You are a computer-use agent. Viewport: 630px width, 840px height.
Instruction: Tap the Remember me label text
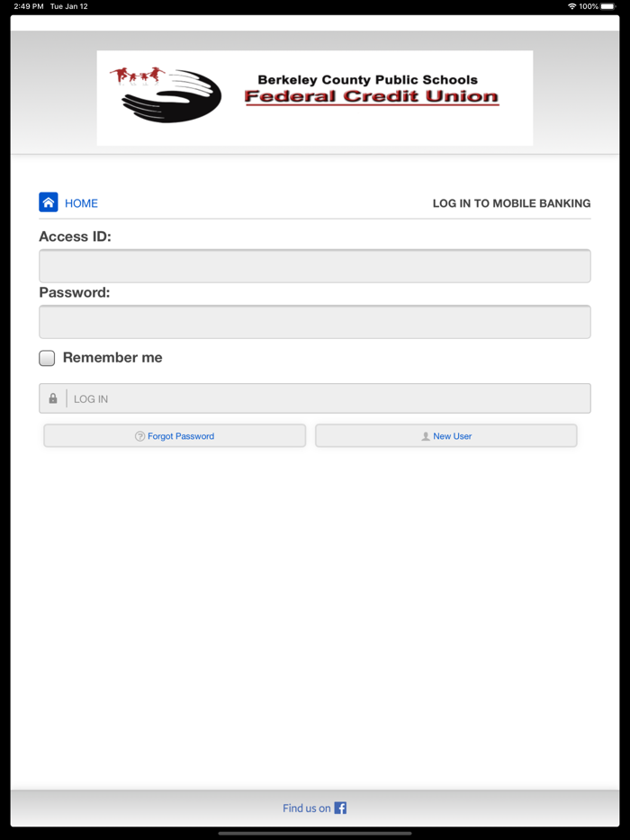(x=112, y=357)
